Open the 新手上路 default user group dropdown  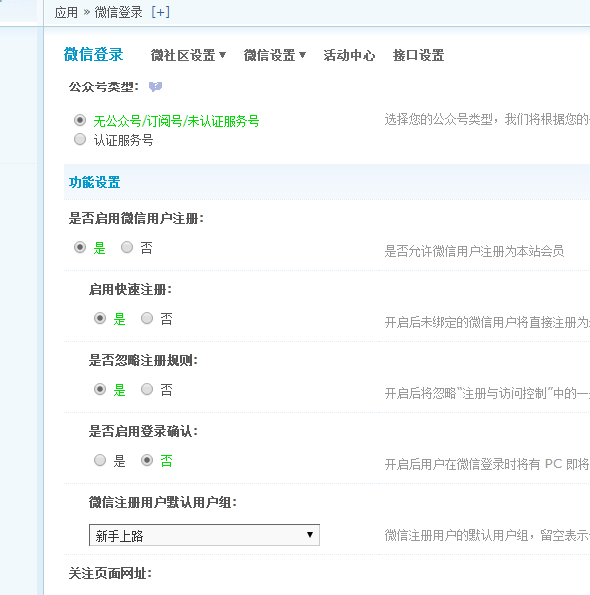pos(204,535)
